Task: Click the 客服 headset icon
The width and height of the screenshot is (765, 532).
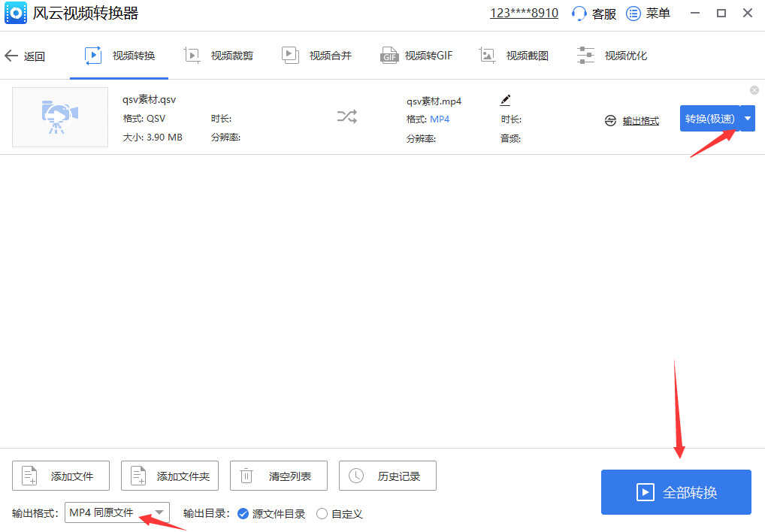Action: pyautogui.click(x=579, y=14)
